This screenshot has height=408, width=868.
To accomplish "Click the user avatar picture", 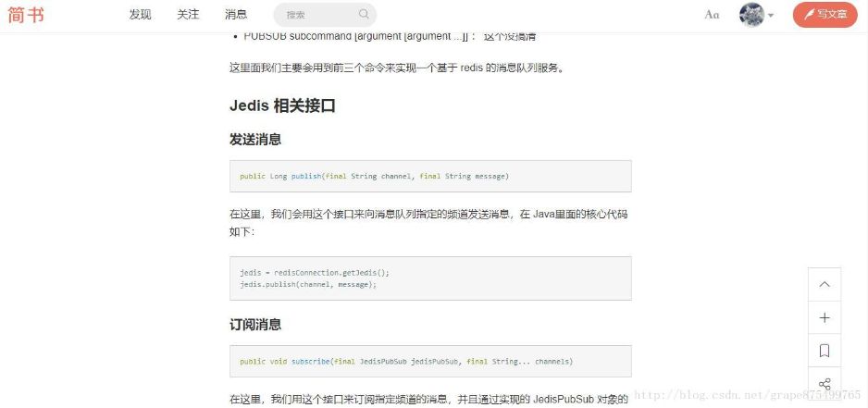I will coord(751,15).
